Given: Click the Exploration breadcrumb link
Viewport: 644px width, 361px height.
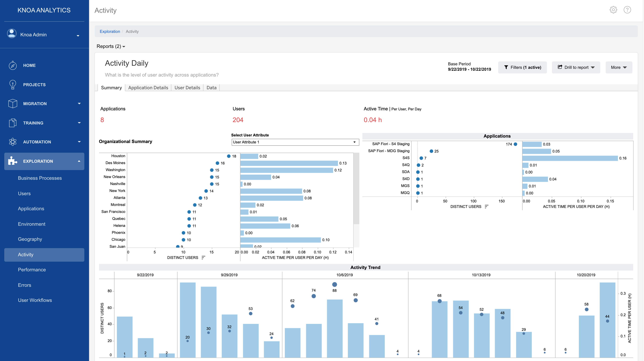Looking at the screenshot, I should (110, 32).
